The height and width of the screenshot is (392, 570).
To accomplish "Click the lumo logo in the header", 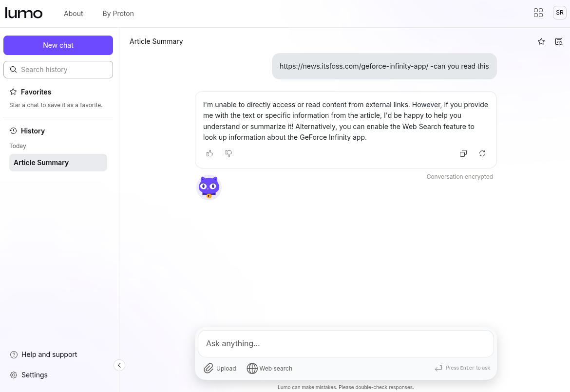I will (x=24, y=13).
